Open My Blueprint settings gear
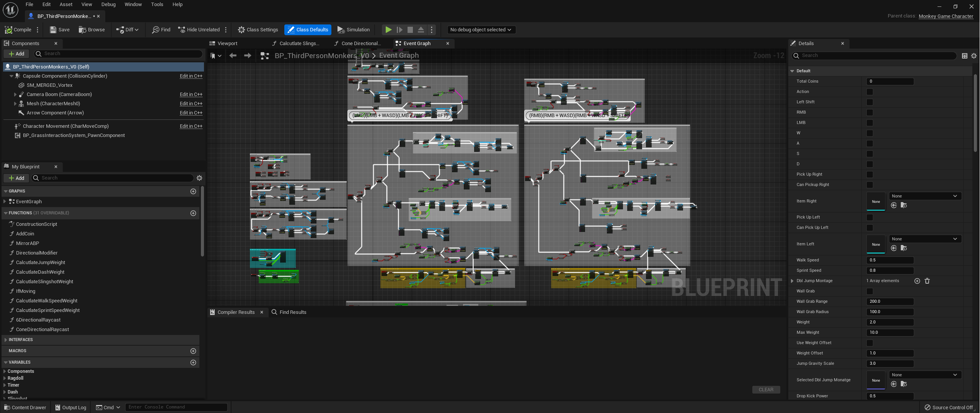The width and height of the screenshot is (980, 413). pyautogui.click(x=200, y=178)
